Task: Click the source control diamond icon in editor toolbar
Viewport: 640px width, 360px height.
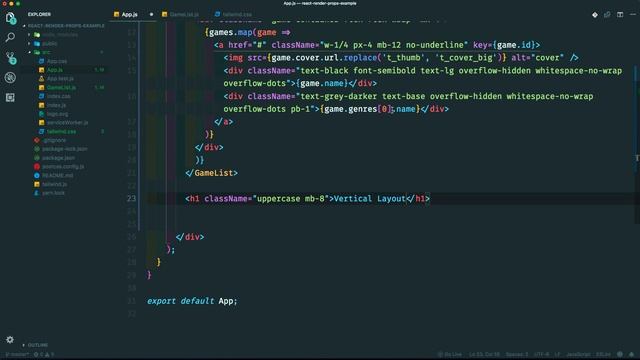Action: pyautogui.click(x=595, y=15)
